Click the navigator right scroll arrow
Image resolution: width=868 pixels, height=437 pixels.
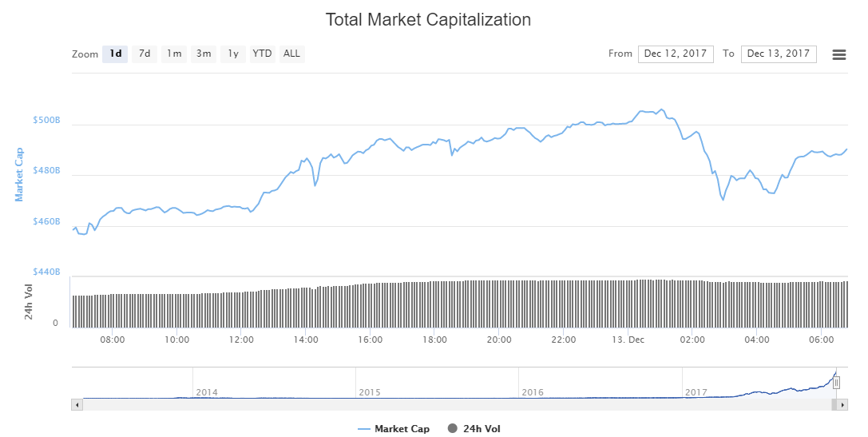(842, 405)
